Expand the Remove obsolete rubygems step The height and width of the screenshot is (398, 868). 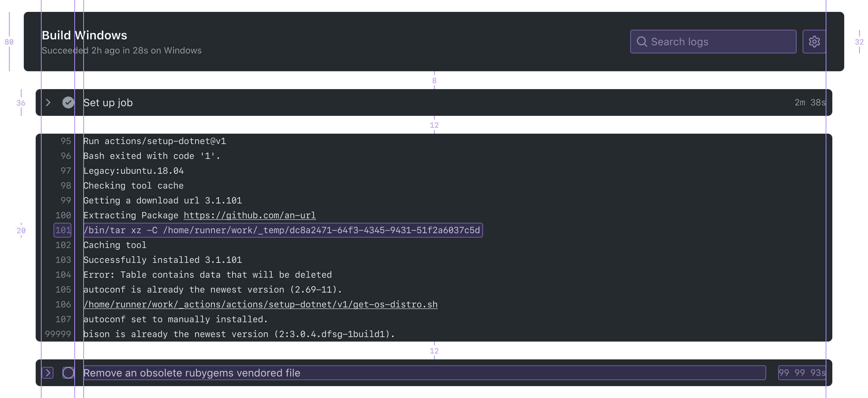48,373
